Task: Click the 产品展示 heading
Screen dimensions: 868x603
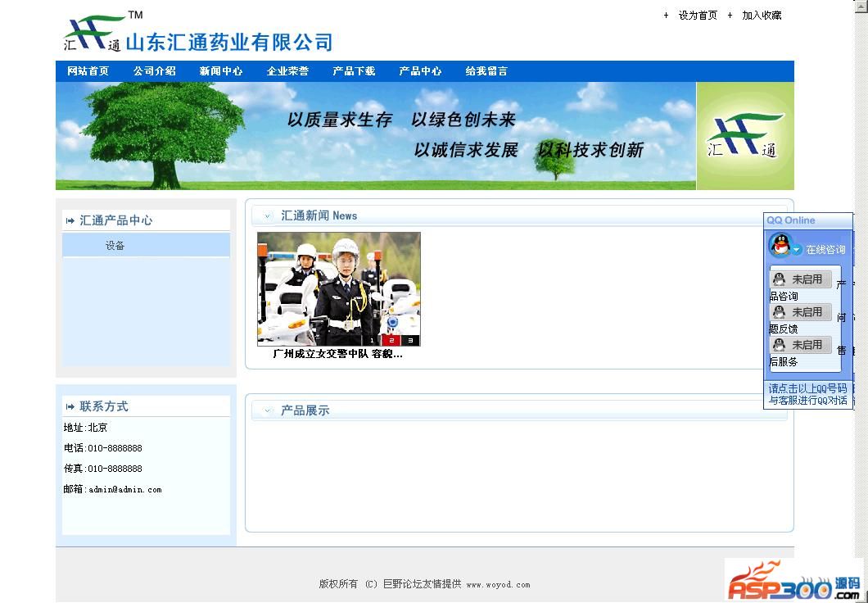Action: click(x=305, y=410)
